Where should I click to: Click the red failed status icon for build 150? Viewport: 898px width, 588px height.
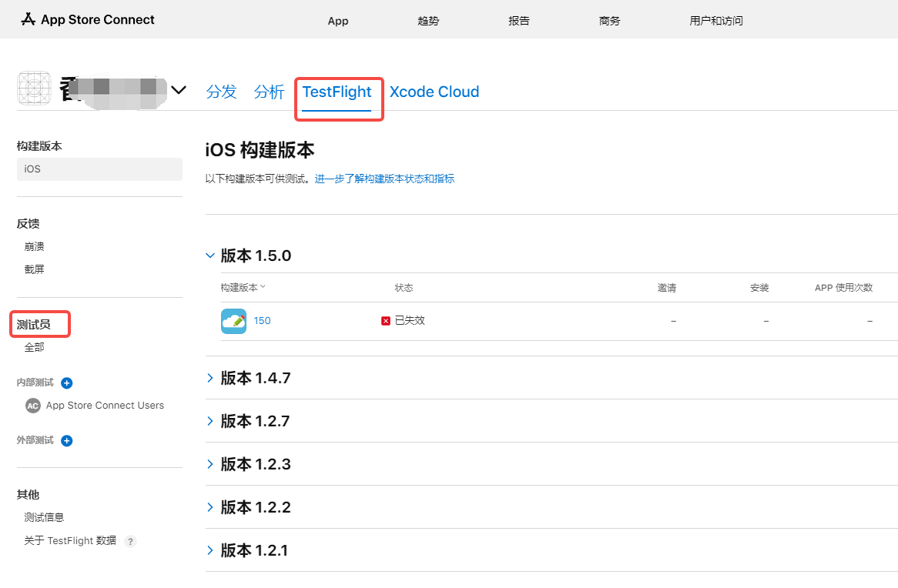386,321
